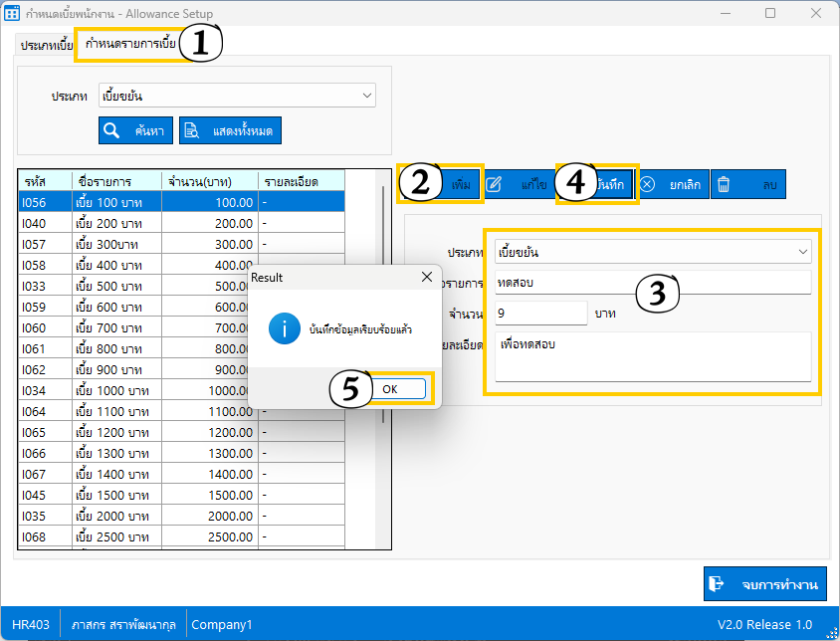The image size is (840, 641).
Task: Click the exit icon on จบการทำงาน button
Action: click(x=718, y=584)
